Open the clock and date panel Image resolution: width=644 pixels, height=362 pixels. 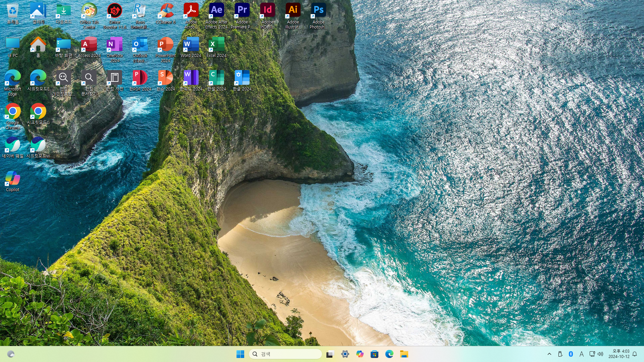[619, 354]
